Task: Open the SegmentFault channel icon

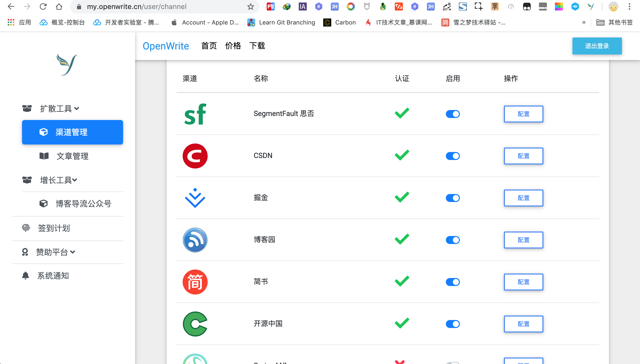Action: (195, 114)
